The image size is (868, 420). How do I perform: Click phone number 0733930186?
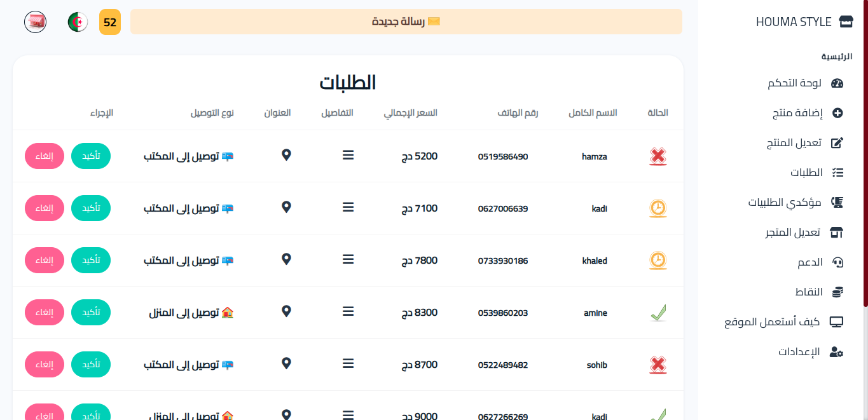click(x=503, y=261)
